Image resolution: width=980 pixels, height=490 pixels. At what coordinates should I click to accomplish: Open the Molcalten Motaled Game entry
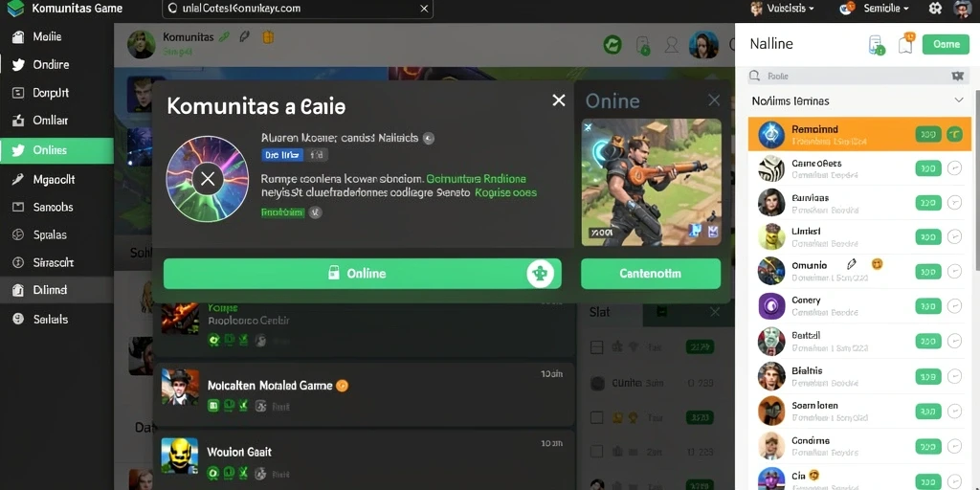click(x=364, y=393)
